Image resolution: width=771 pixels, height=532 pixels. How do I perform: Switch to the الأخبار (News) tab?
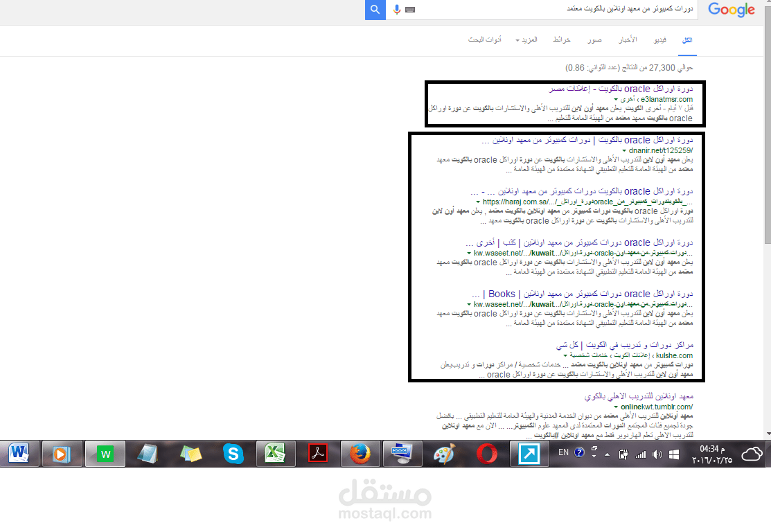point(628,39)
